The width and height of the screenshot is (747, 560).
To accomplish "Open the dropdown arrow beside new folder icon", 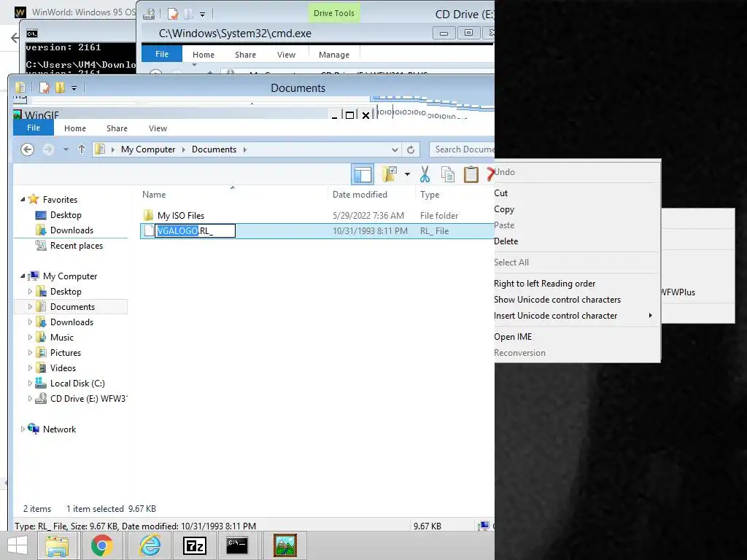I will click(x=407, y=174).
